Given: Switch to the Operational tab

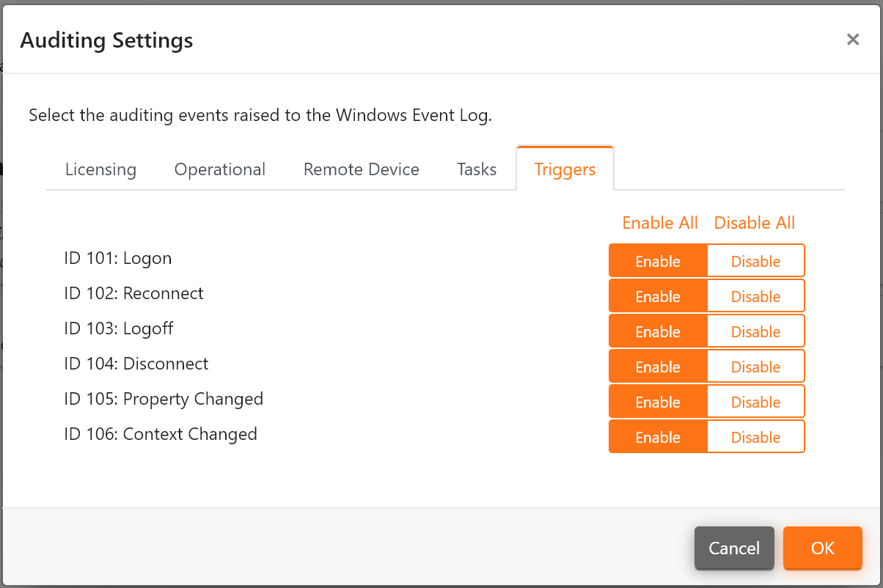Looking at the screenshot, I should (219, 169).
